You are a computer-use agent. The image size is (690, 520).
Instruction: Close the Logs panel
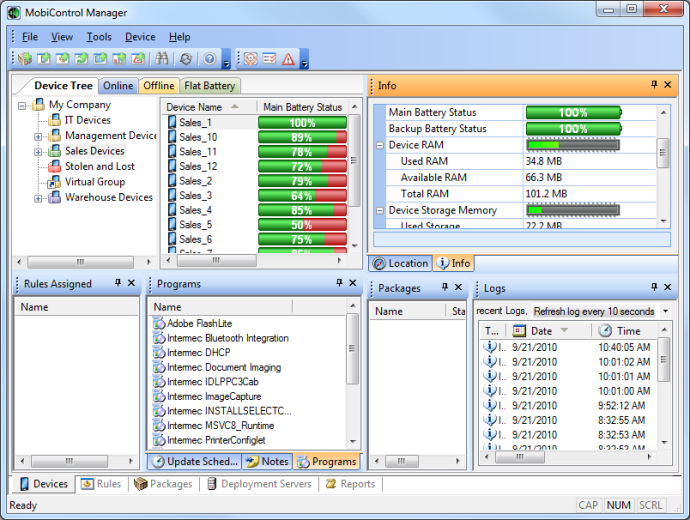coord(668,287)
